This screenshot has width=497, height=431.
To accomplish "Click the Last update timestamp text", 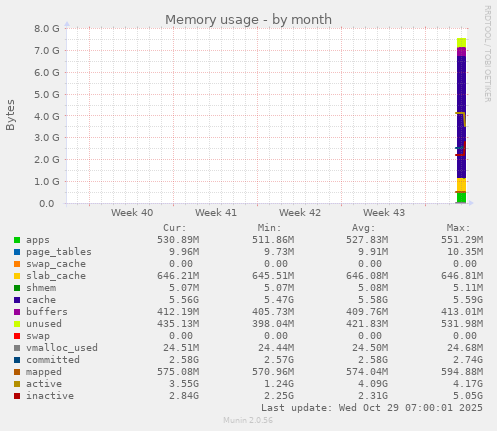I will pos(372,408).
